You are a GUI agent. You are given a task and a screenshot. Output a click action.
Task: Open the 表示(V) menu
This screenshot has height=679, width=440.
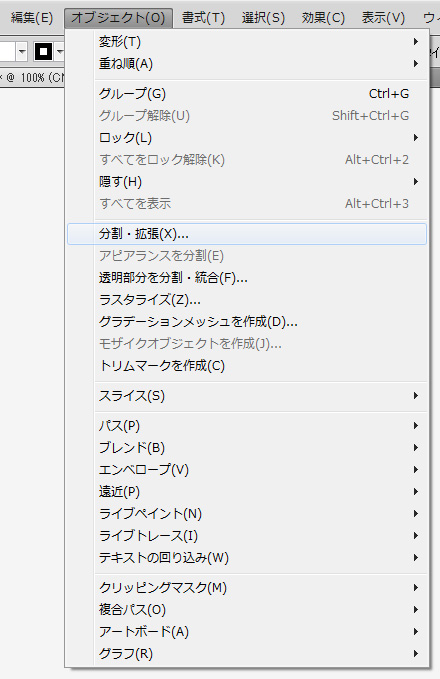pos(383,18)
